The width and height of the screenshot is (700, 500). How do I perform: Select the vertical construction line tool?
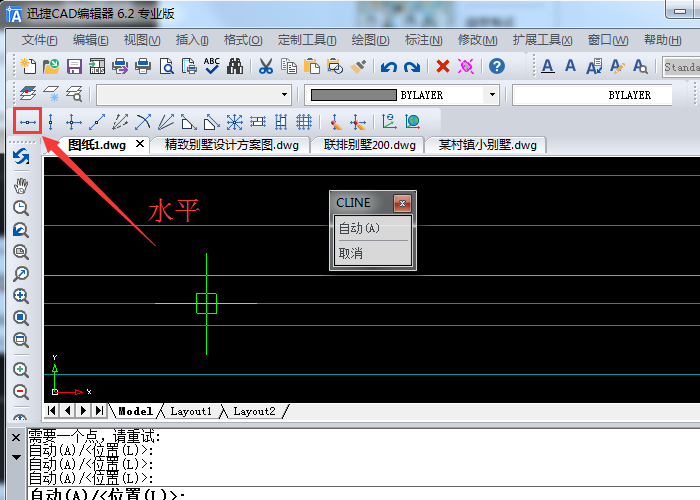coord(50,122)
